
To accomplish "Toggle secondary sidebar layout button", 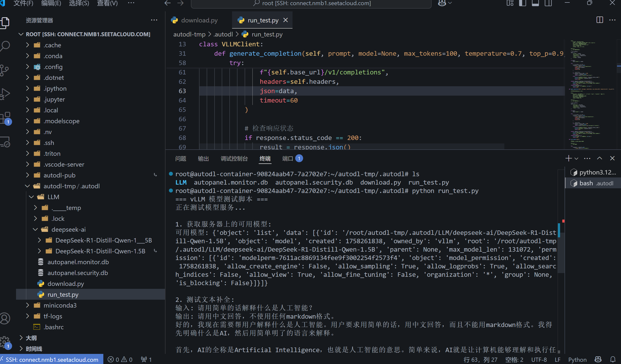I will (x=548, y=3).
